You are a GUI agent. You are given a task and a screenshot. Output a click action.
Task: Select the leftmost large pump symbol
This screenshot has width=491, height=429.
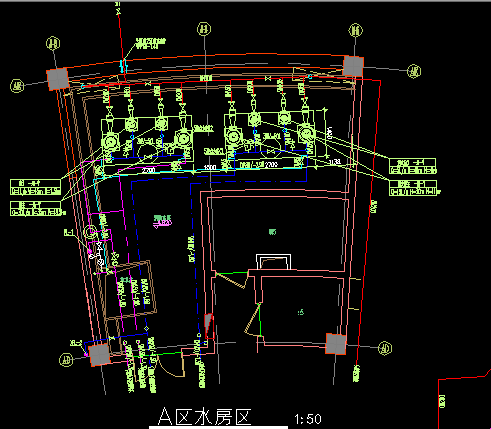pyautogui.click(x=110, y=142)
